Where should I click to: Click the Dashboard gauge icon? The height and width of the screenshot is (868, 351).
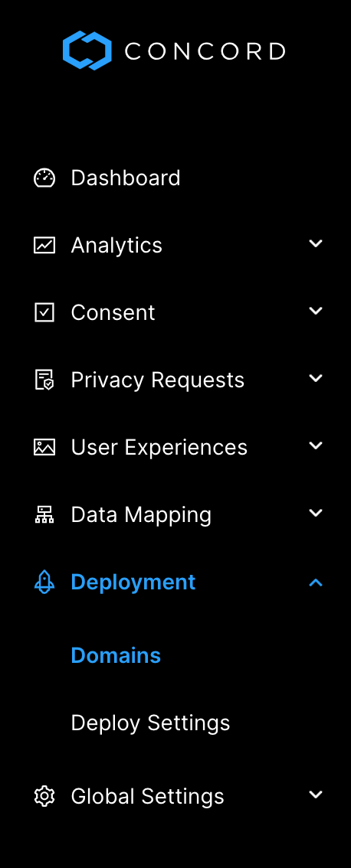pos(44,178)
